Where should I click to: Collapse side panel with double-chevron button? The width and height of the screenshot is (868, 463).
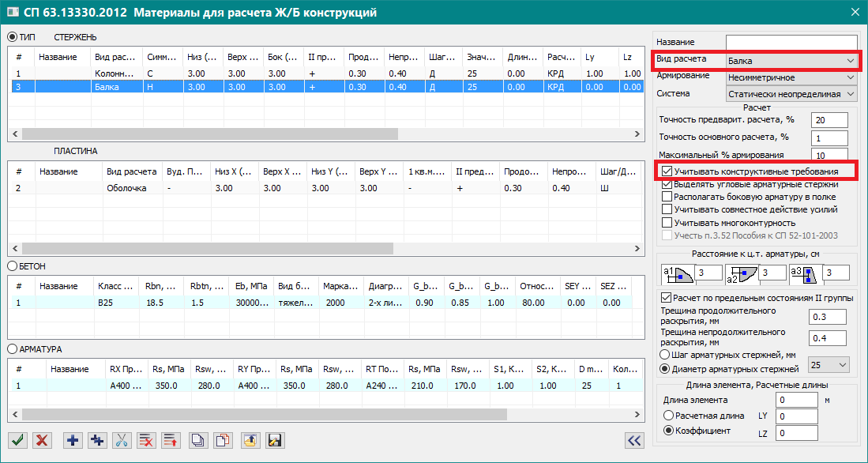(633, 441)
